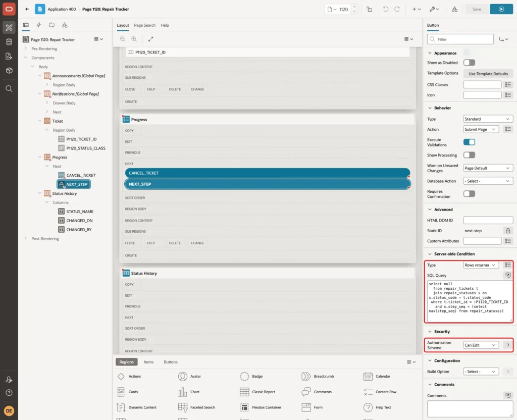This screenshot has height=420, width=517.
Task: Click Use Template Defaults button
Action: (x=488, y=74)
